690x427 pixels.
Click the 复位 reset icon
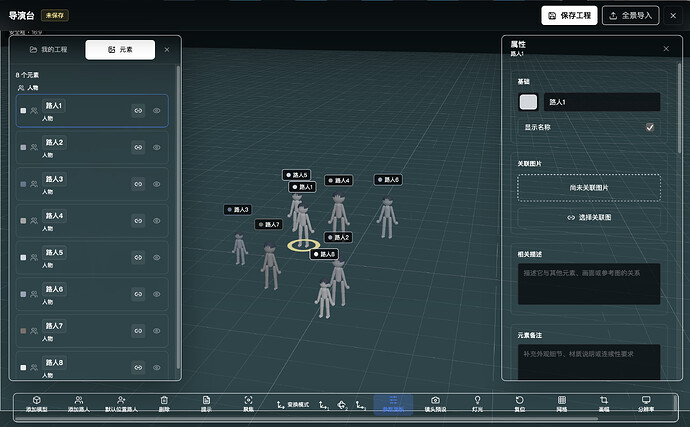pos(520,400)
